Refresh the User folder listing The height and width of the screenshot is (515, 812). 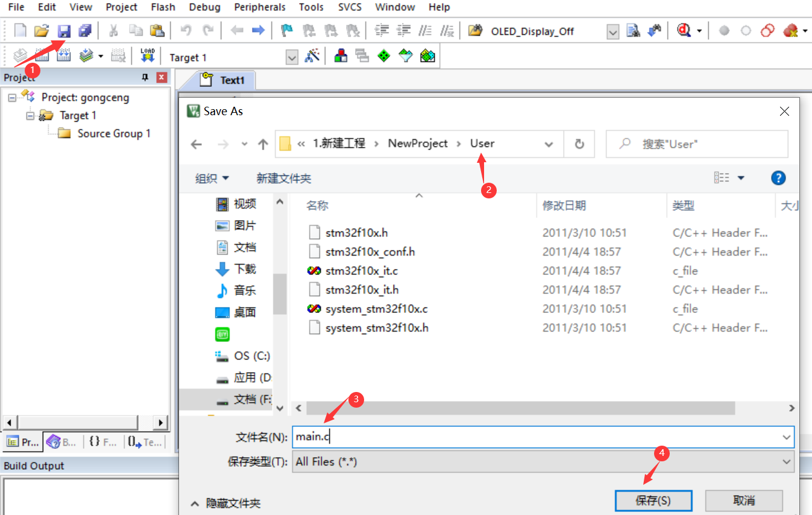[579, 144]
